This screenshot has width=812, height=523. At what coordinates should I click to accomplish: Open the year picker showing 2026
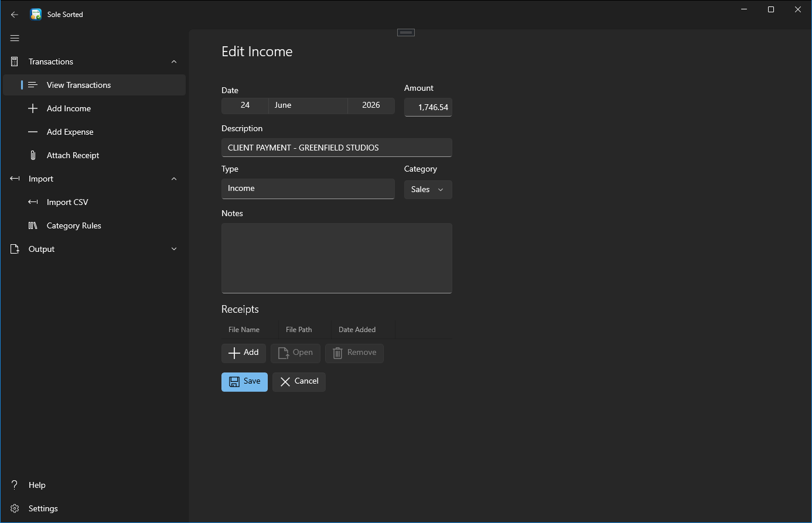pyautogui.click(x=371, y=105)
